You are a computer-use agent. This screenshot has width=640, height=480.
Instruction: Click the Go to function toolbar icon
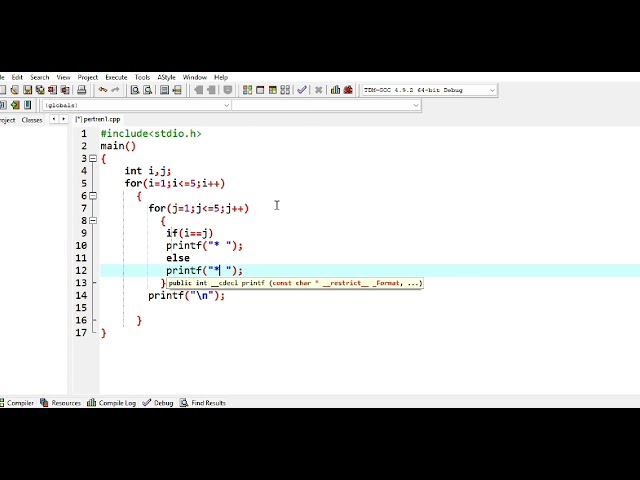(x=164, y=90)
